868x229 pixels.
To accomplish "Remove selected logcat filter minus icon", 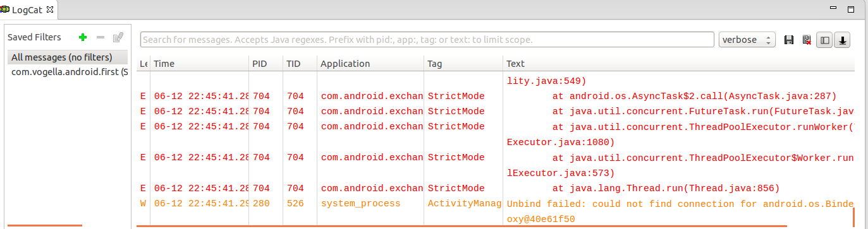I will pos(100,38).
